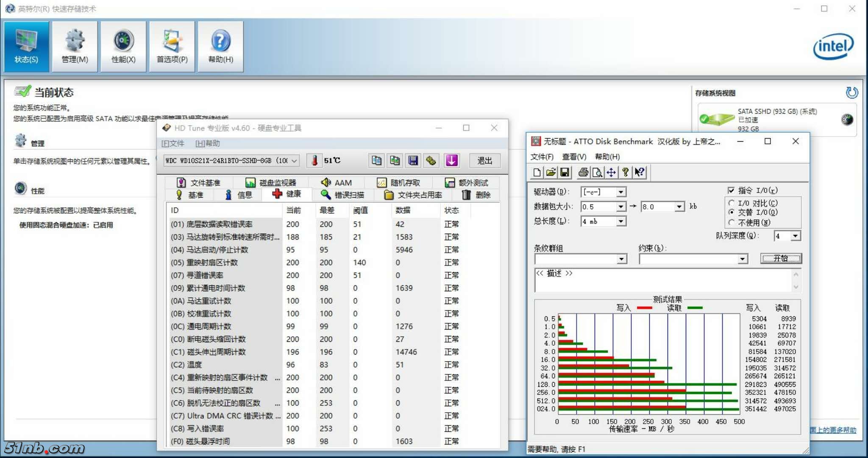Open the 查看(V) menu in ATTO
The image size is (868, 458).
click(x=574, y=156)
